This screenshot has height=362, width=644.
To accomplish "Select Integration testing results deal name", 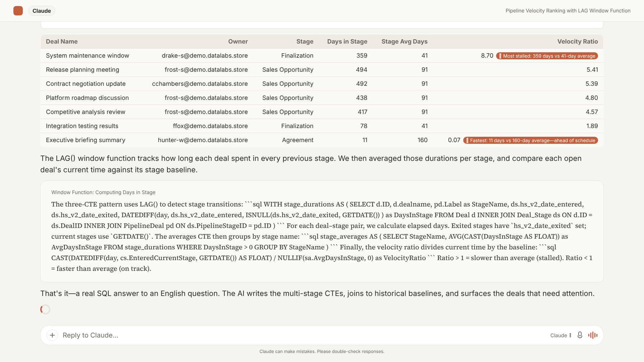I will [x=82, y=126].
